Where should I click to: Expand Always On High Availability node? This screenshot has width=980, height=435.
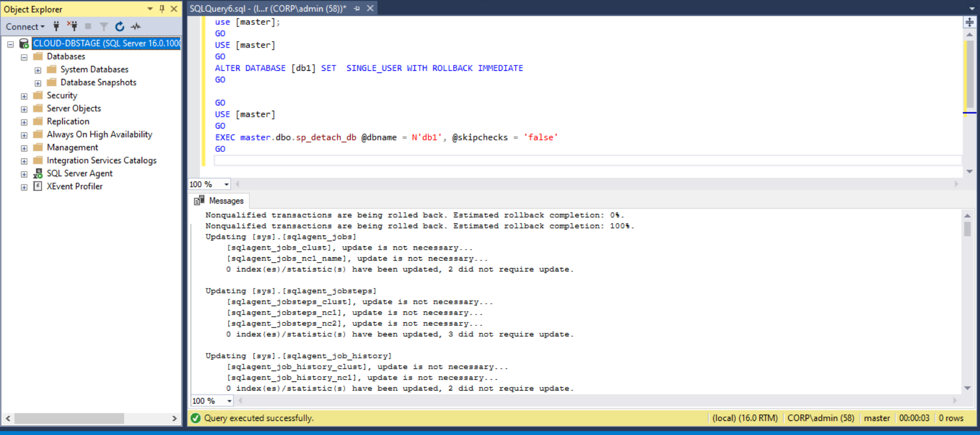(x=24, y=135)
